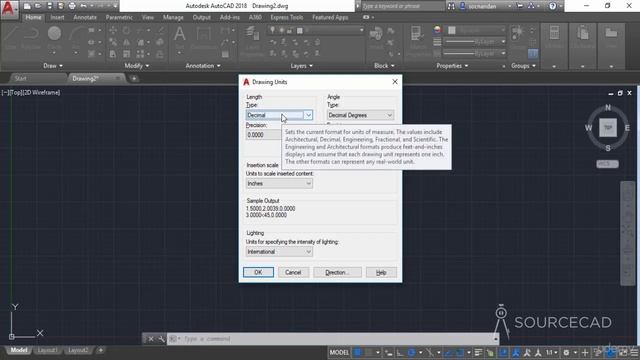Switch to the Model layout tab
Image resolution: width=640 pixels, height=360 pixels.
(x=18, y=350)
